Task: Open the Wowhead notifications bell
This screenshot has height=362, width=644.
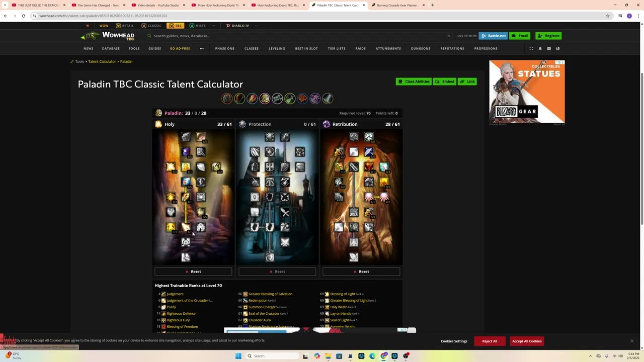Action: point(540,49)
